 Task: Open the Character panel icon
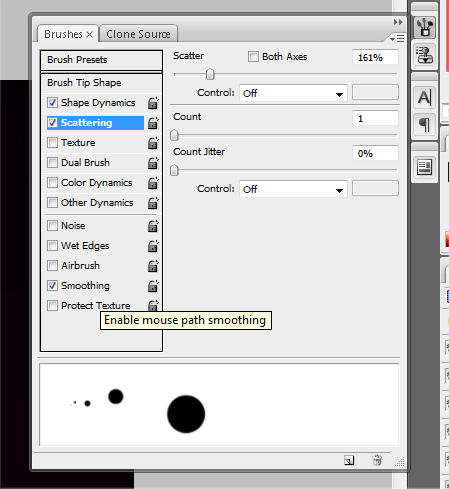point(424,98)
